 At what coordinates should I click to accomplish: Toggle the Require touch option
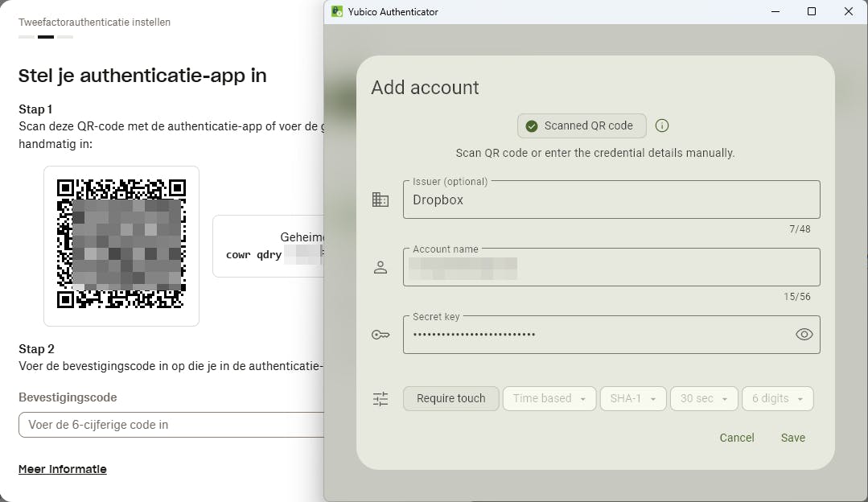pyautogui.click(x=451, y=398)
